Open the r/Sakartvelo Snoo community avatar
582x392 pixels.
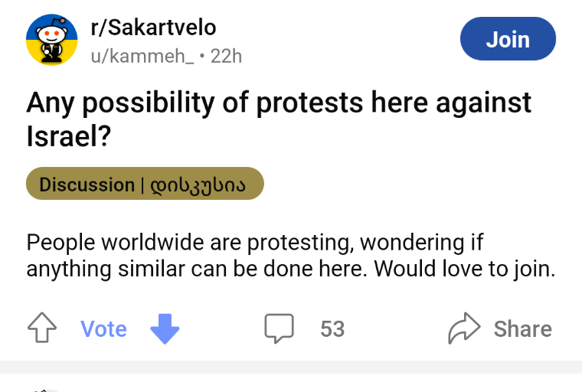tap(51, 40)
